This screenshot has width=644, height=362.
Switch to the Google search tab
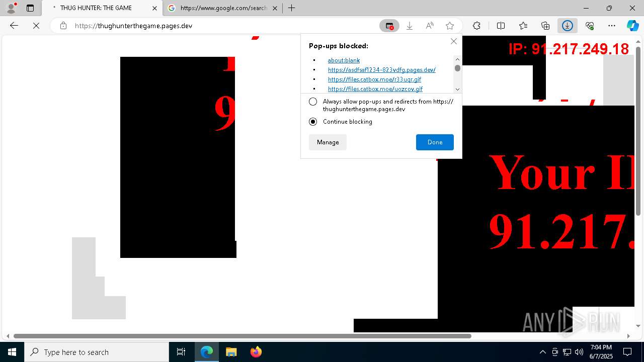(x=223, y=8)
